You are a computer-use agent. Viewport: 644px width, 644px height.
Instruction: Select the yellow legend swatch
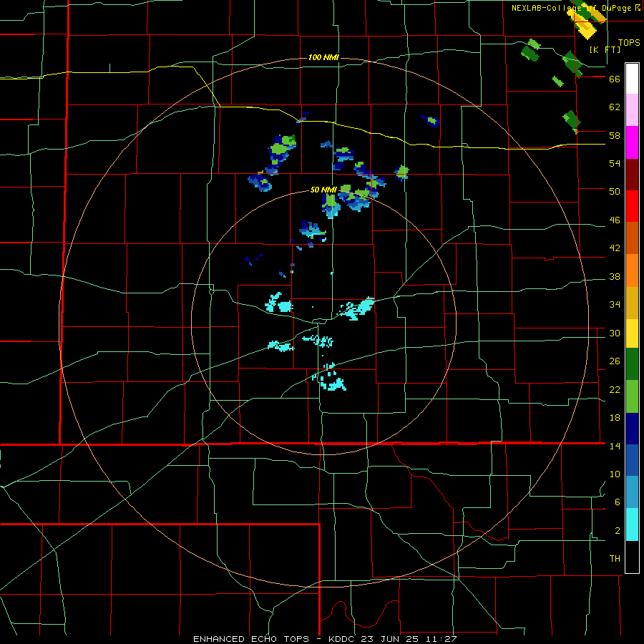click(x=632, y=333)
